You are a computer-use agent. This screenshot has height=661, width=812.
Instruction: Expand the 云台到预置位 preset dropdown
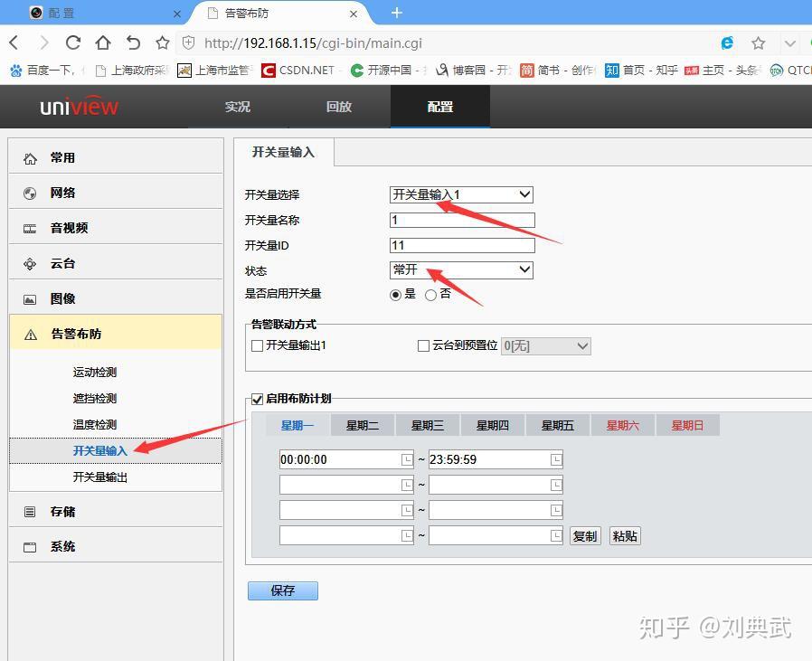pos(546,345)
